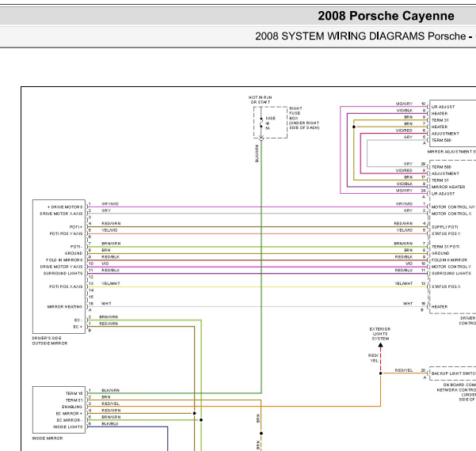Click the arrowhead pointing to Exterior Lights System
Image resolution: width=476 pixels, height=451 pixels.
click(x=380, y=345)
